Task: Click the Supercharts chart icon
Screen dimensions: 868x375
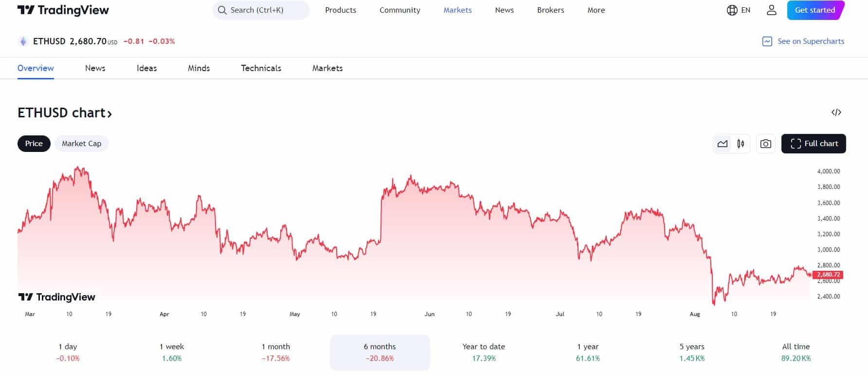Action: (767, 41)
